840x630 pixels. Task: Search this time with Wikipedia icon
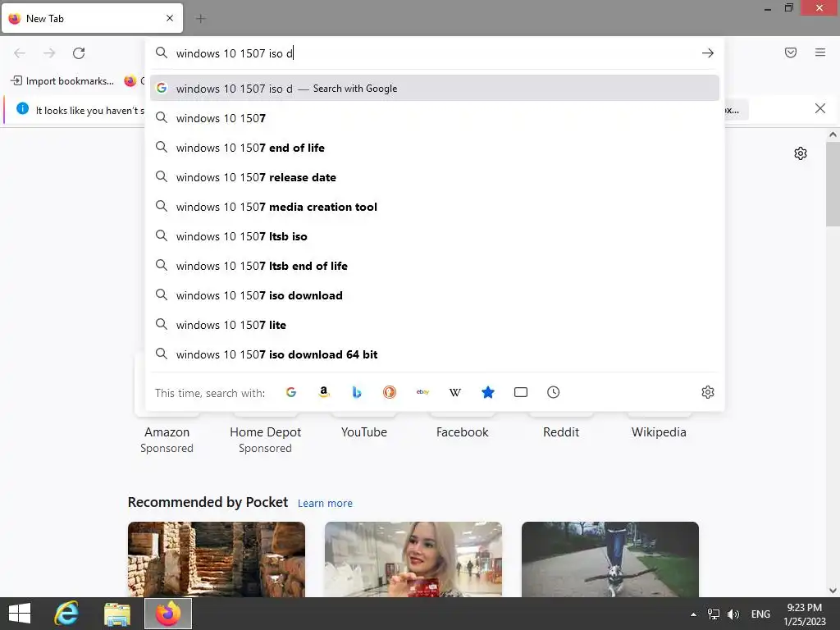(x=454, y=392)
